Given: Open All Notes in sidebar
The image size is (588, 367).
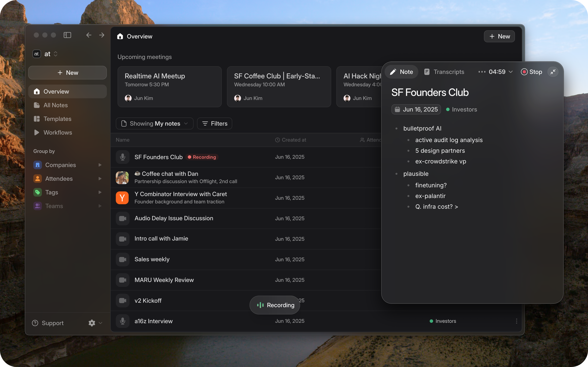Looking at the screenshot, I should [x=56, y=105].
